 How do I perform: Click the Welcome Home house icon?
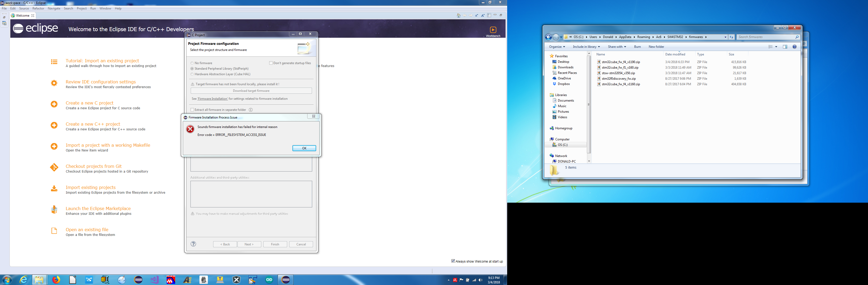[458, 16]
